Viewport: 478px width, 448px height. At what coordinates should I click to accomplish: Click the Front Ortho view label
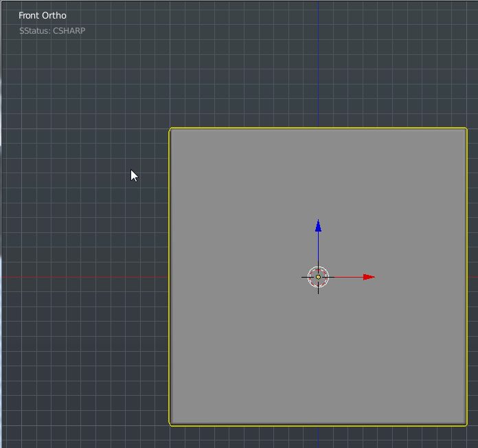(43, 15)
